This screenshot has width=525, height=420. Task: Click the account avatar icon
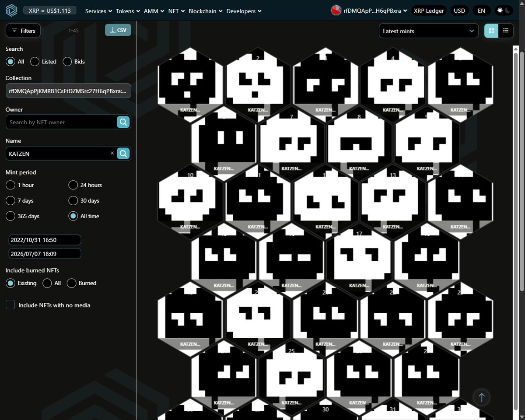(x=336, y=10)
